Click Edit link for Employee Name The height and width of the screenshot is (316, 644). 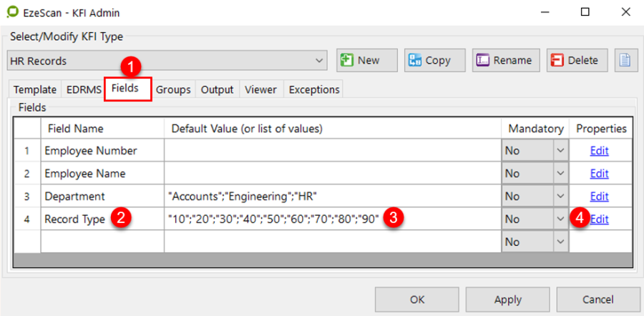pos(599,174)
